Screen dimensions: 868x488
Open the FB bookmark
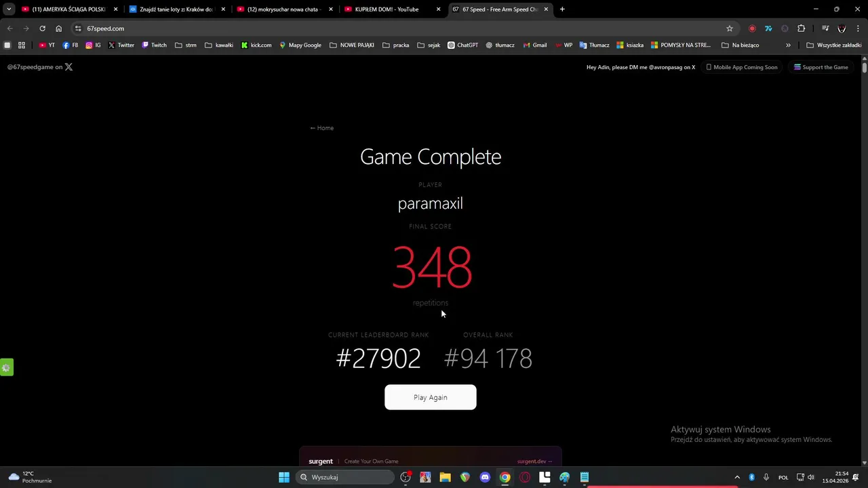coord(70,45)
